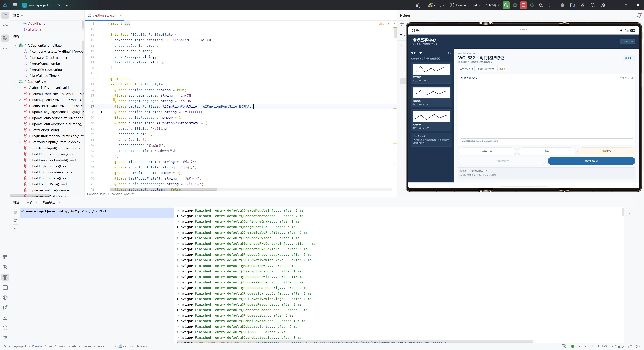Click the build hammer icon in toolbar
This screenshot has width=644, height=350.
(x=417, y=5)
